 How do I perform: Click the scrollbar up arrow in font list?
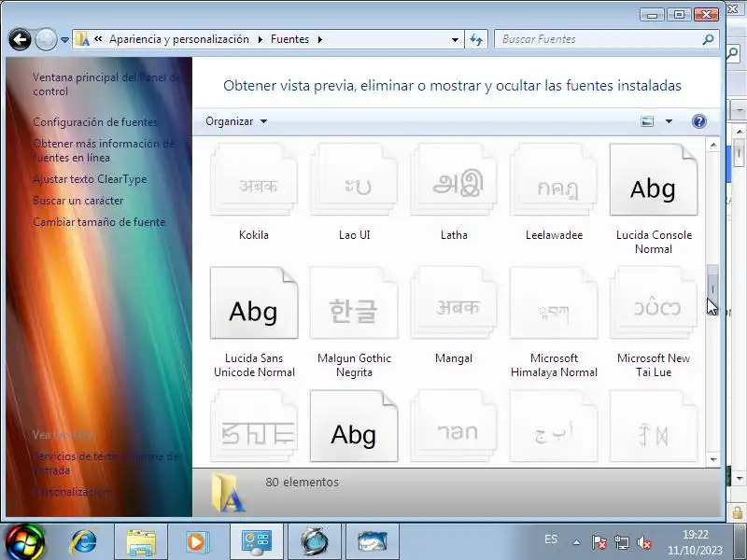coord(712,145)
